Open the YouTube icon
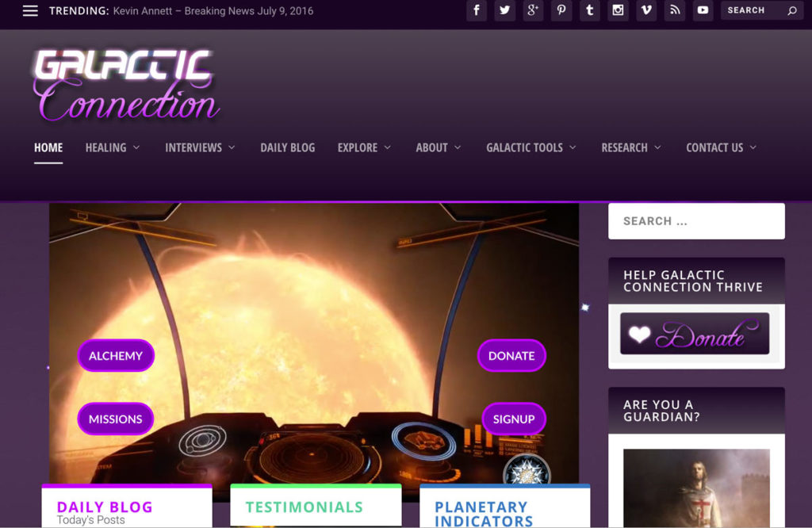The image size is (812, 528). [703, 10]
